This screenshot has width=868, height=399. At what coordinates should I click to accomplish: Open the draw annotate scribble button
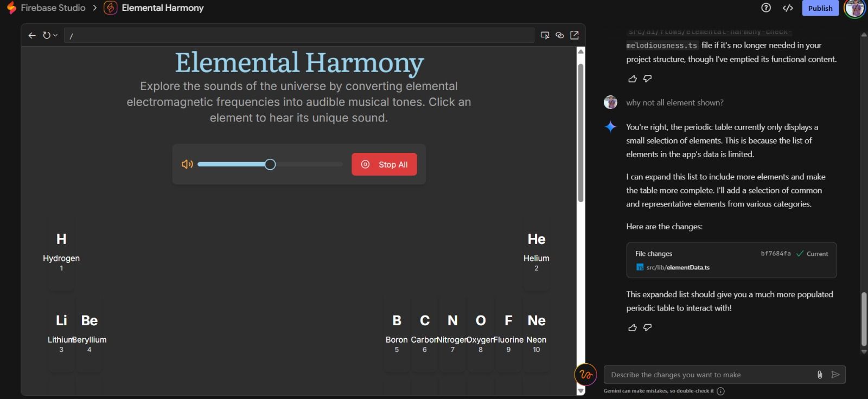click(586, 375)
